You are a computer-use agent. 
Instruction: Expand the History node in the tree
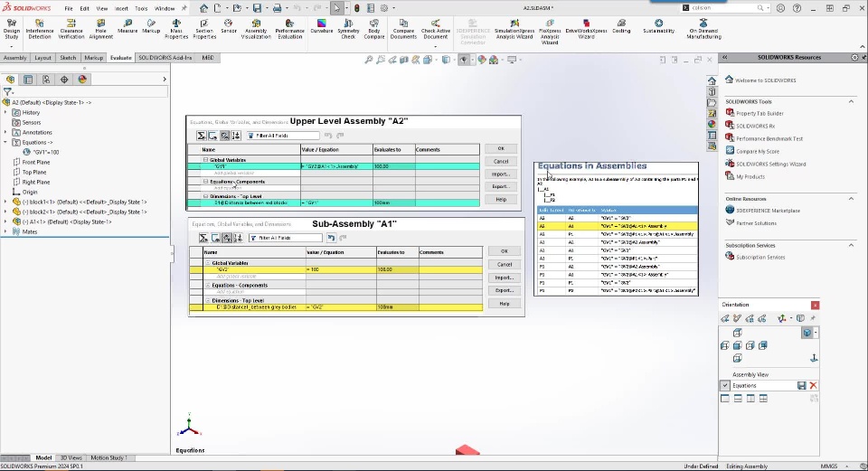(5, 112)
